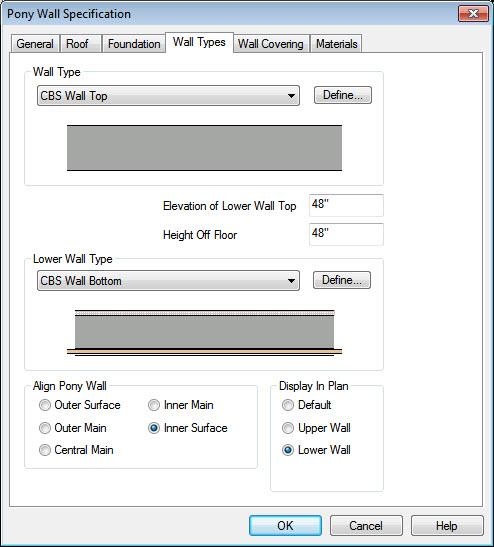Click the Elevation of Lower Wall Top field

pyautogui.click(x=346, y=205)
